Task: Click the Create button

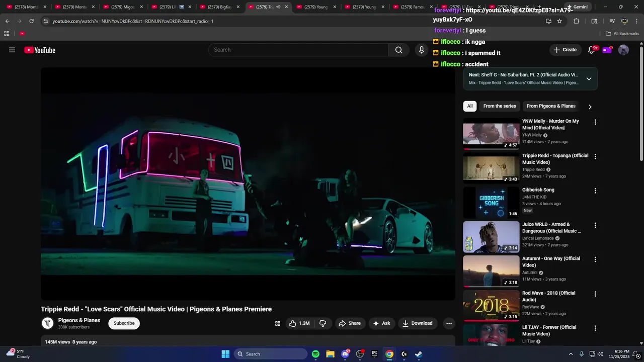Action: pyautogui.click(x=565, y=50)
